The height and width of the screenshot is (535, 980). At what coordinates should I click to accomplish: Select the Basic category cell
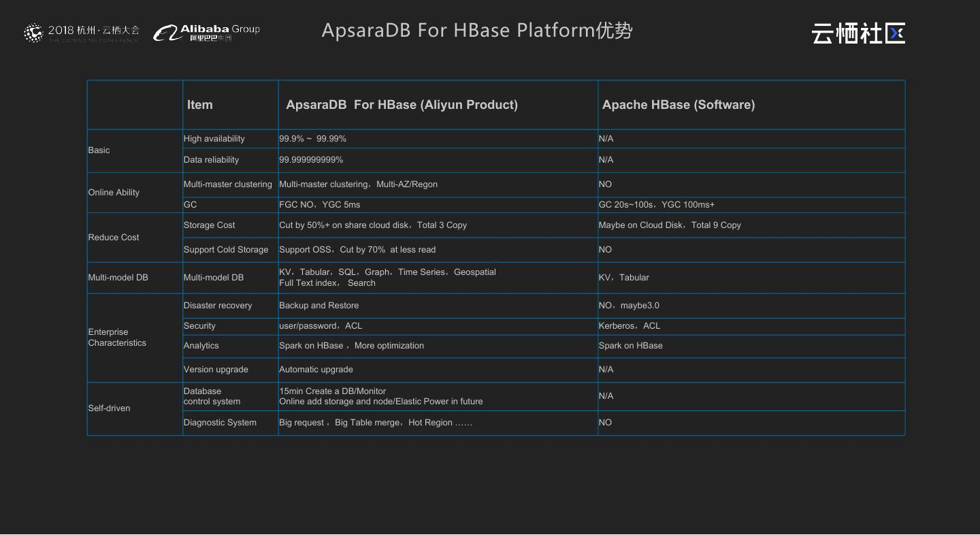coord(99,150)
